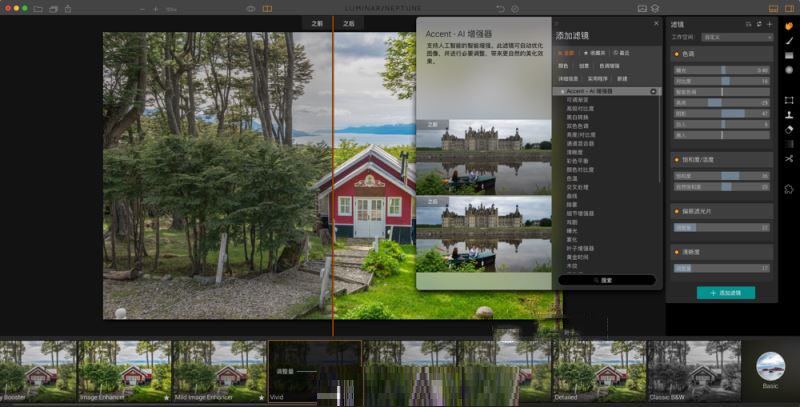Select the Clone Stamp tool
The height and width of the screenshot is (407, 800).
(x=789, y=114)
